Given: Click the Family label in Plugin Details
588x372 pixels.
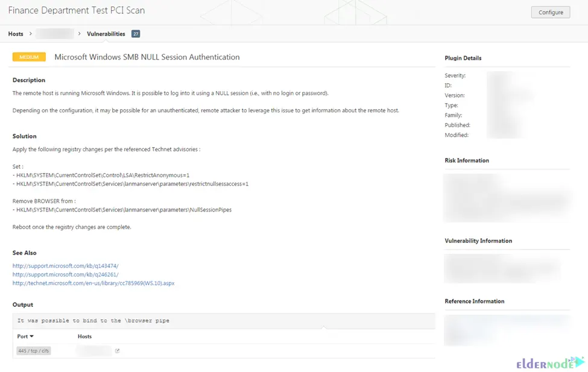Looking at the screenshot, I should 454,115.
